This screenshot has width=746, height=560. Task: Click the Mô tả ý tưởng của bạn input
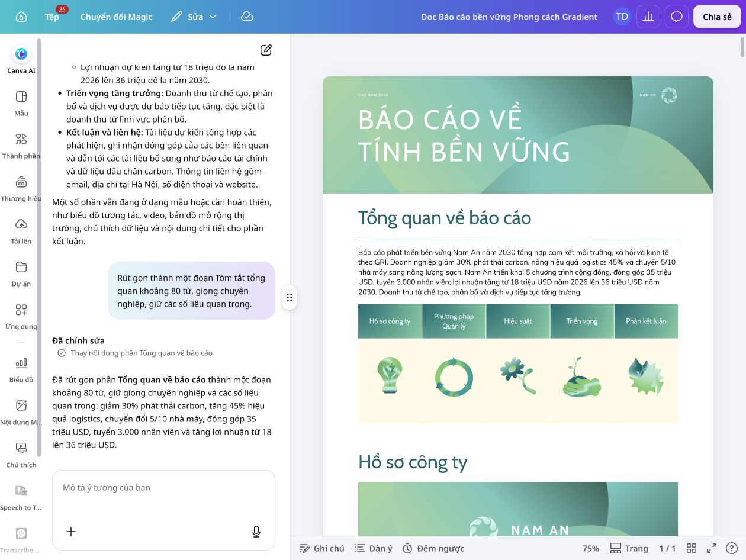coord(163,488)
